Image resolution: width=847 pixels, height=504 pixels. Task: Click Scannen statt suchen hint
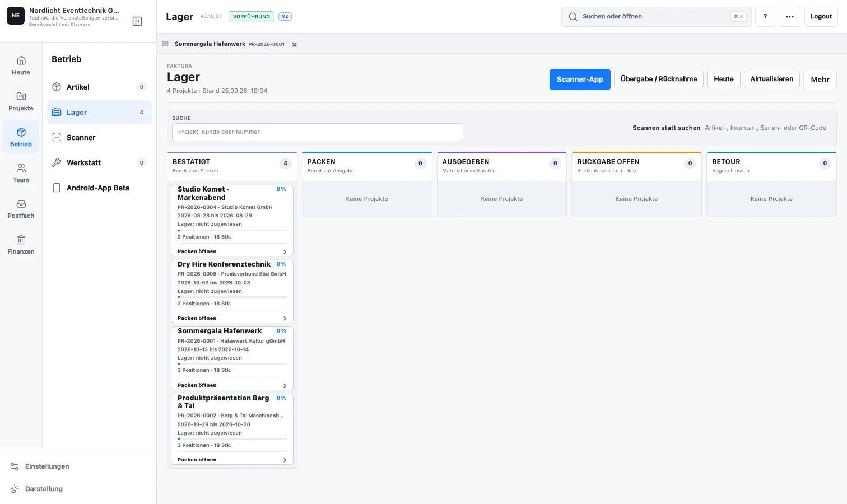coord(666,128)
